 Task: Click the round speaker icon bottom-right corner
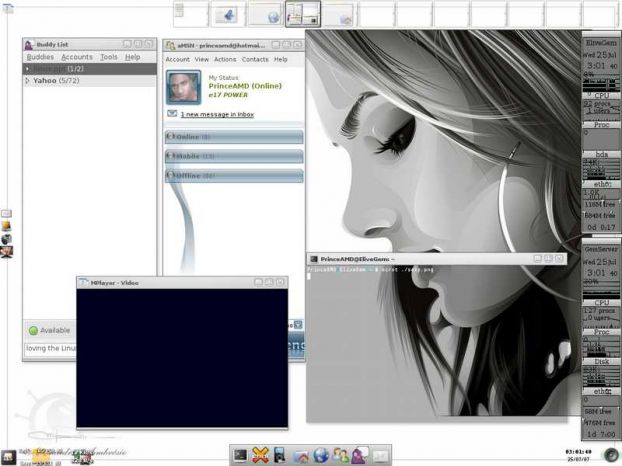point(611,455)
